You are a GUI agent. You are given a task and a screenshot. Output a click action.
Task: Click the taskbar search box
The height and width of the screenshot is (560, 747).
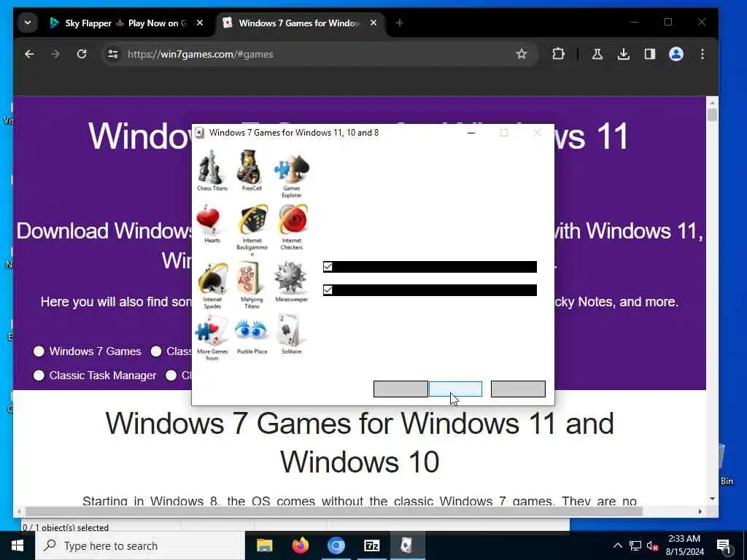click(140, 545)
